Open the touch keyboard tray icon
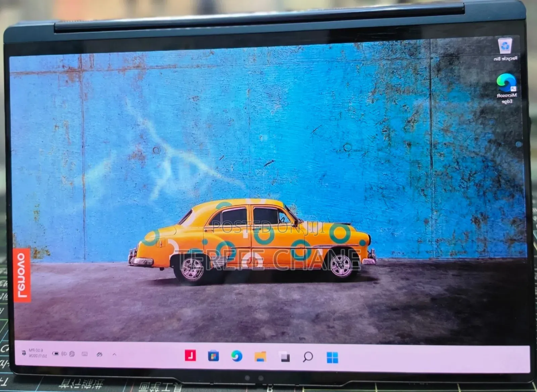Image resolution: width=537 pixels, height=392 pixels. click(85, 354)
